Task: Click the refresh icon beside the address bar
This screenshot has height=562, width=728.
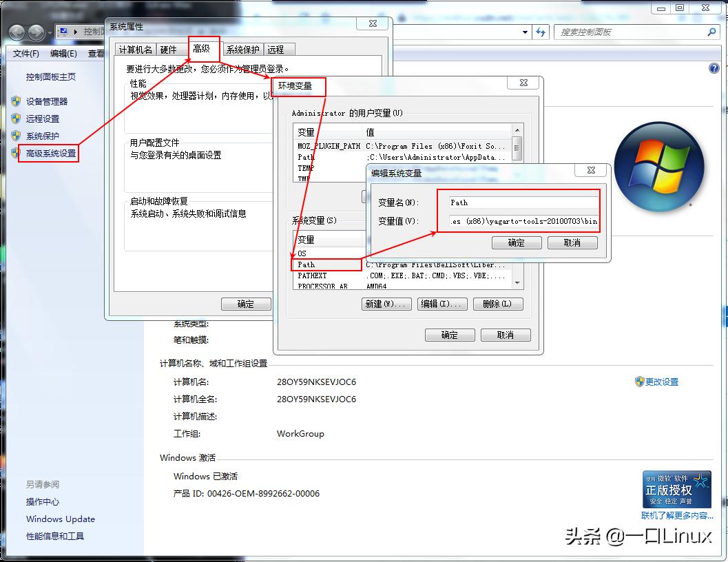Action: click(x=542, y=32)
